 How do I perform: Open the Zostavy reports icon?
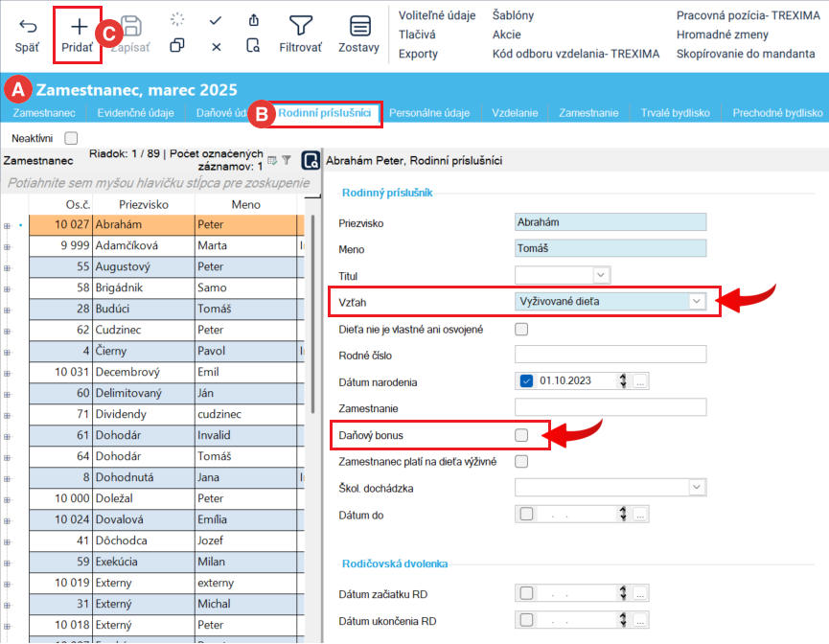[359, 26]
